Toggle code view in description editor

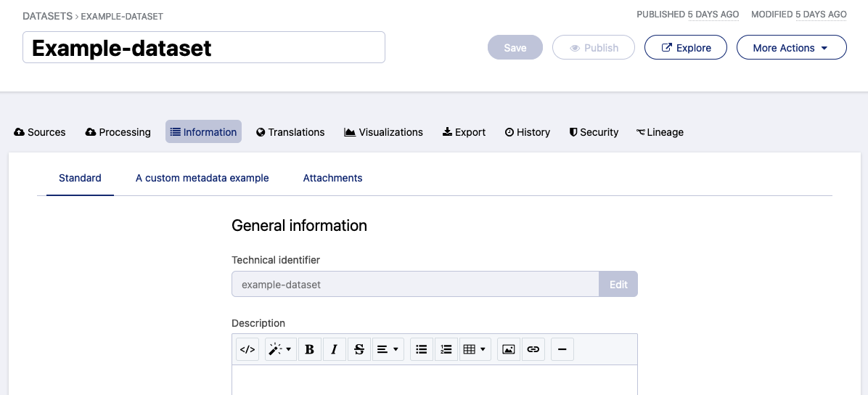tap(247, 349)
